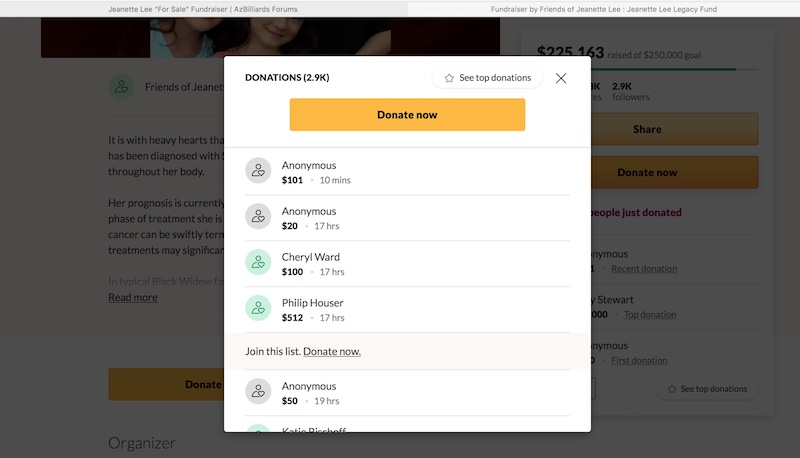Click Philip Houser donor name
This screenshot has height=458, width=800.
[x=312, y=303]
